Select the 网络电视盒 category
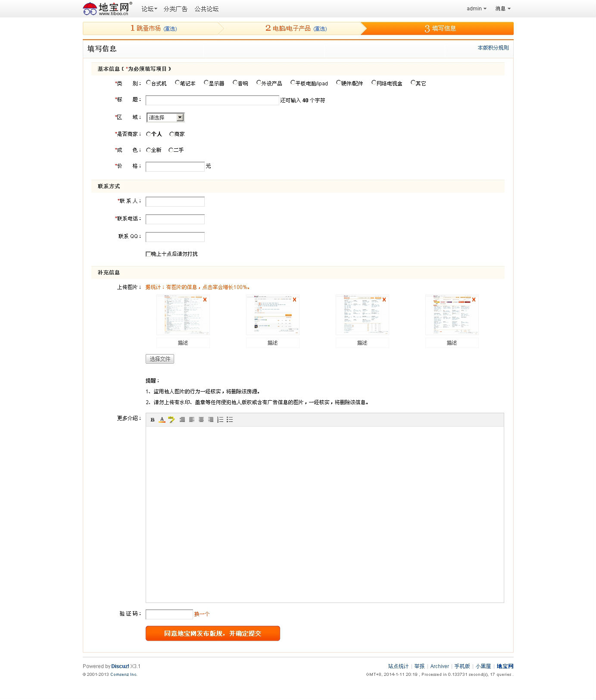Viewport: 596px width, 700px height. [374, 82]
